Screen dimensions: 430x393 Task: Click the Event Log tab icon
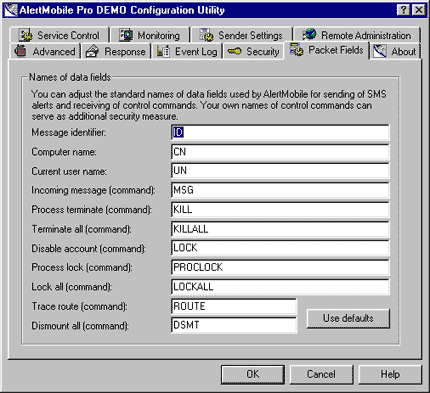pos(163,52)
